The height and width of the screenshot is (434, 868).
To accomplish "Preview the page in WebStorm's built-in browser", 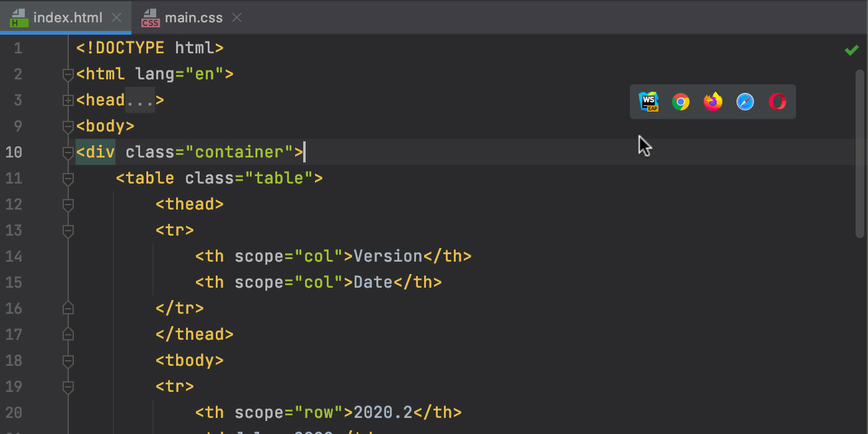I will [x=649, y=101].
